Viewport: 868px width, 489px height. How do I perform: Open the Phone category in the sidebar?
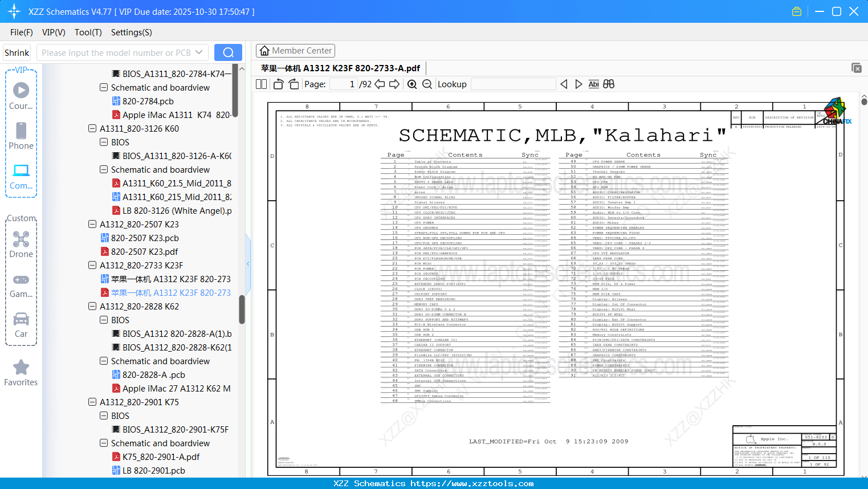[21, 136]
